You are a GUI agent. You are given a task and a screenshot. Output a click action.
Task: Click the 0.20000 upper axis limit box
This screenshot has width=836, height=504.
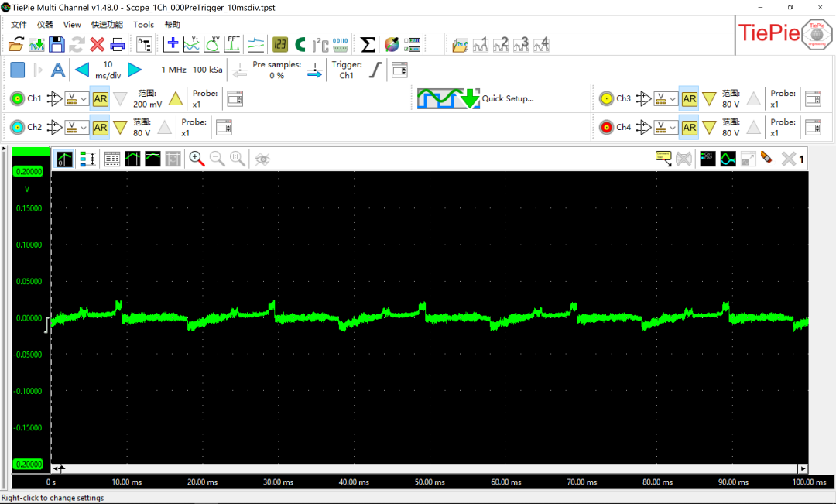tap(29, 172)
